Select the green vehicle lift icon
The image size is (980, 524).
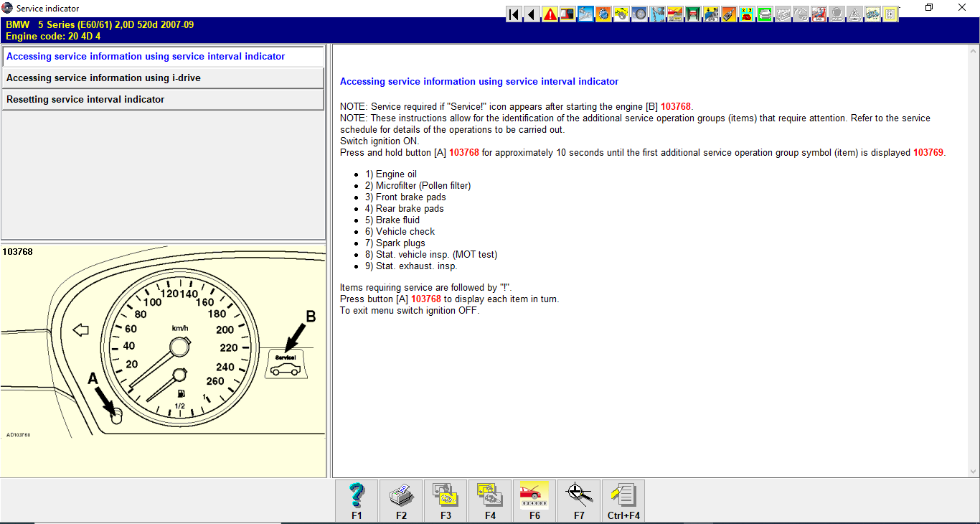click(x=693, y=14)
